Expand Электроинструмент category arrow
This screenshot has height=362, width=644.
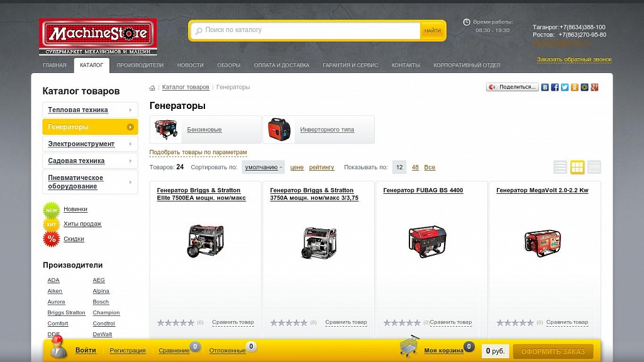[130, 144]
